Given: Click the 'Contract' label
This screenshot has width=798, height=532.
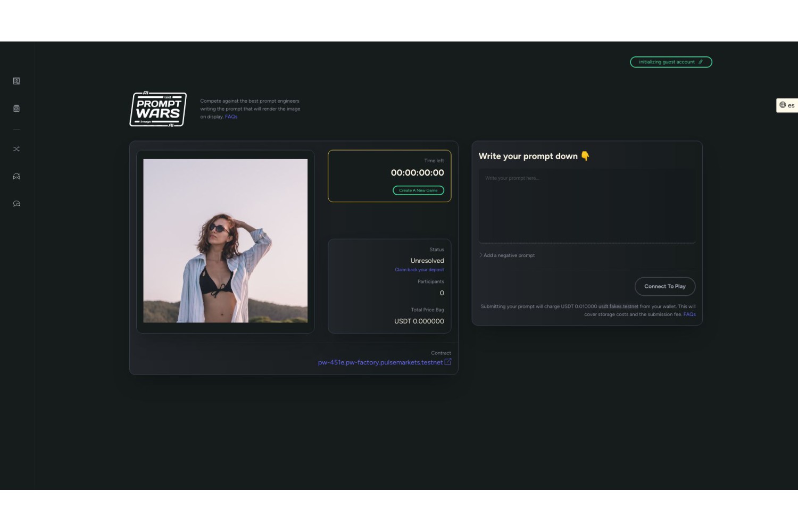Looking at the screenshot, I should 441,353.
